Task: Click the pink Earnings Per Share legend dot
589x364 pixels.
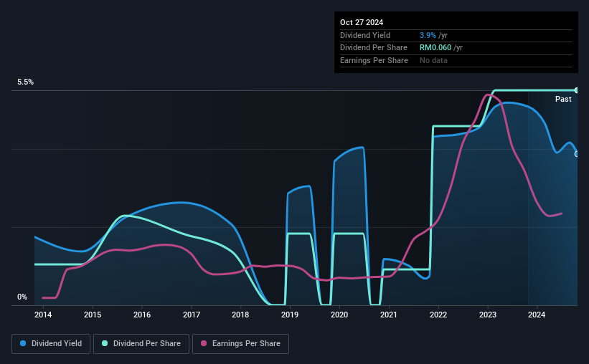Action: (204, 343)
